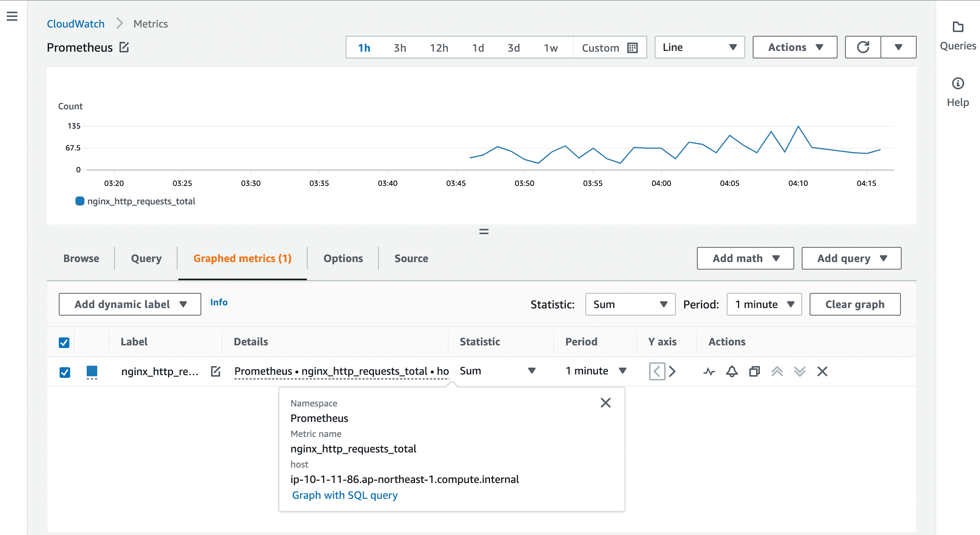Duplicate the nginx metric row
980x535 pixels.
(754, 371)
